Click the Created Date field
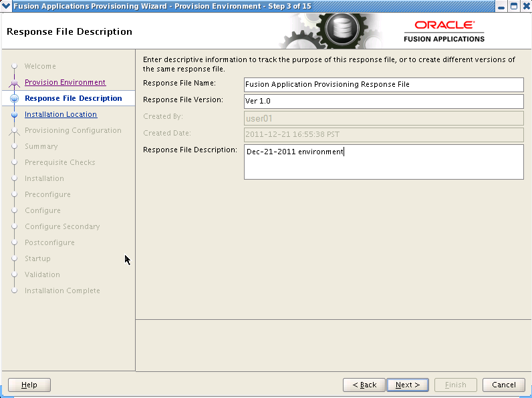The width and height of the screenshot is (532, 398). coord(384,135)
